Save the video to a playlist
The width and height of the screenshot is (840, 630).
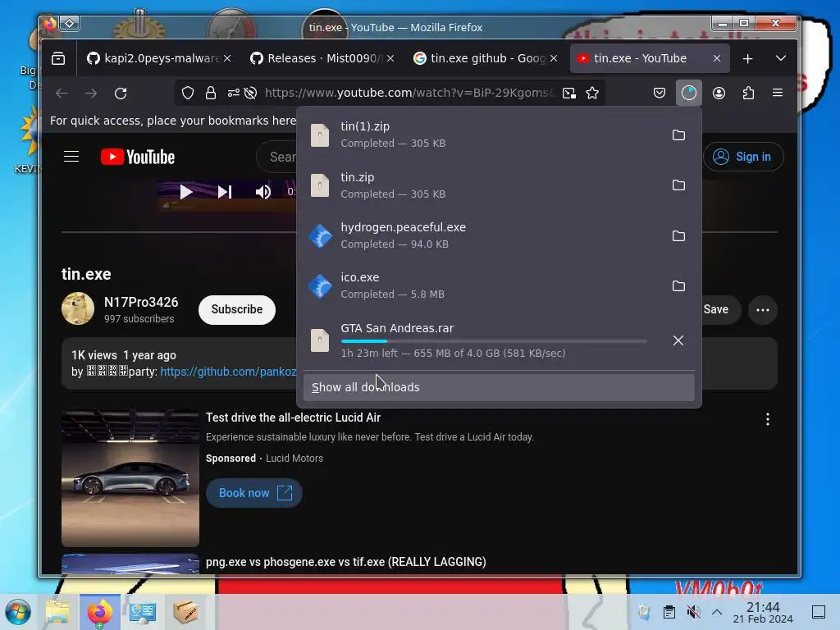(719, 309)
